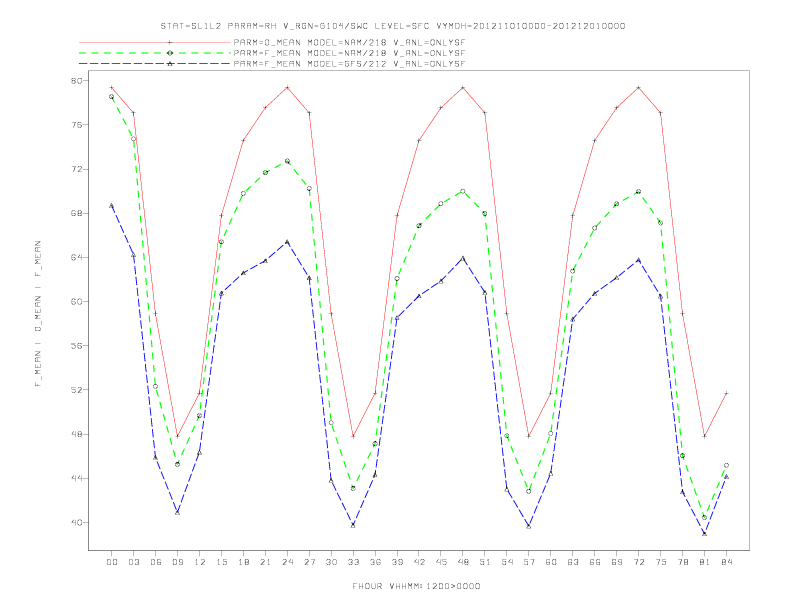This screenshot has width=792, height=612.
Task: Click x-axis tick label 45
Action: point(441,562)
